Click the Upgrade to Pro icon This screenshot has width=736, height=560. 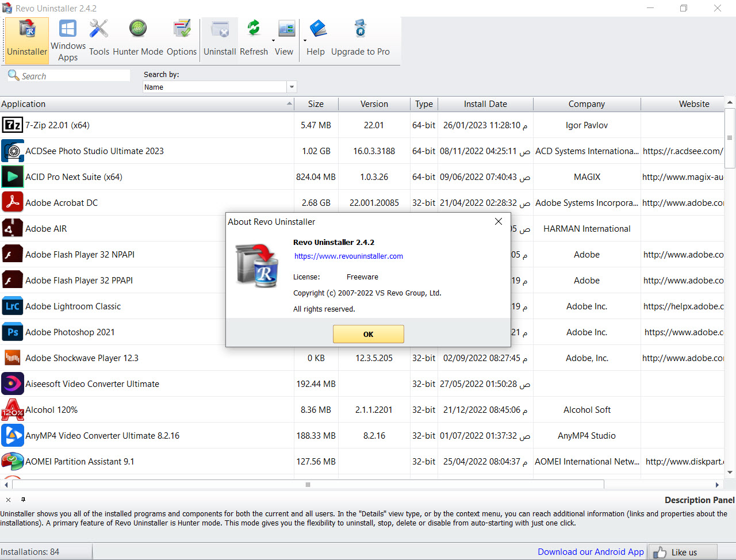click(x=360, y=29)
